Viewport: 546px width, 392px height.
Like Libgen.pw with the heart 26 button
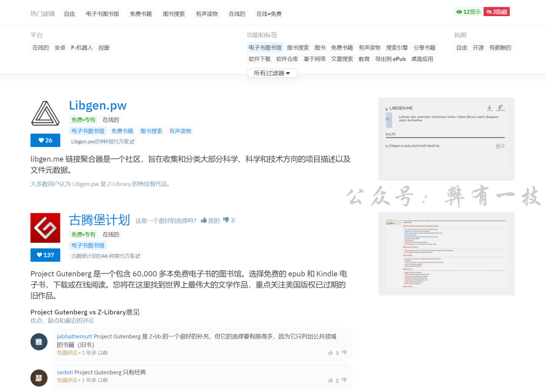pyautogui.click(x=45, y=140)
